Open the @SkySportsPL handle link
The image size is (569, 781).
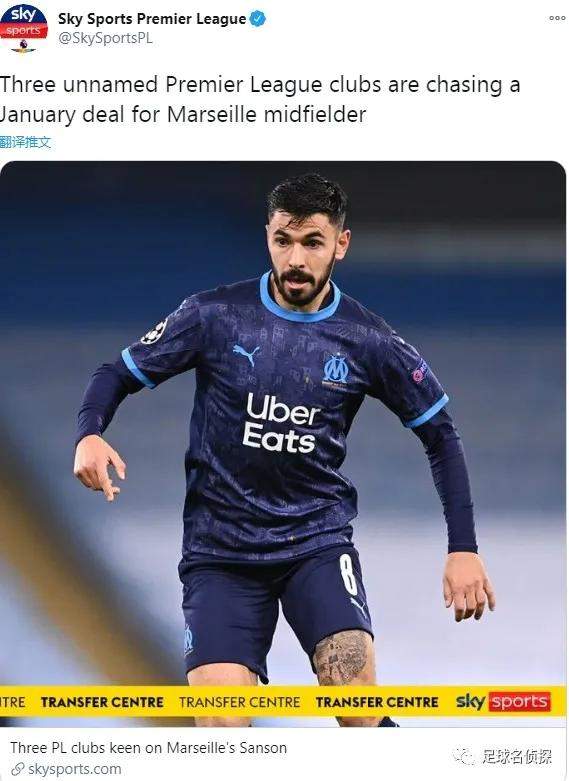(105, 39)
